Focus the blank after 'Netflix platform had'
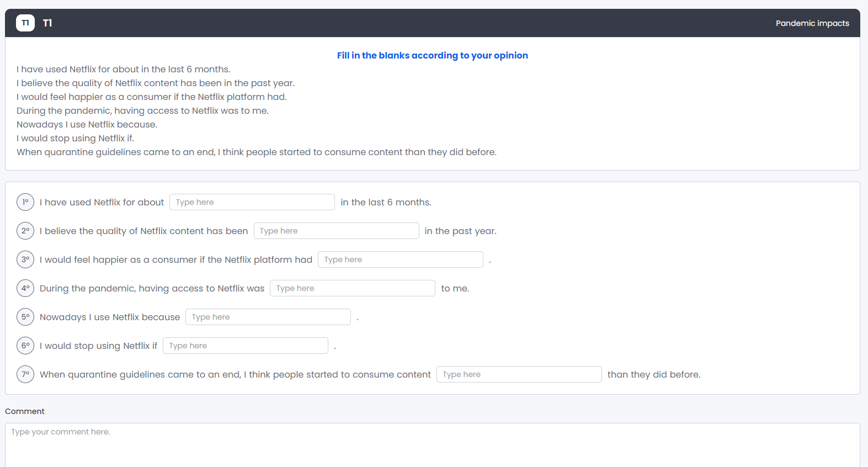Screen dimensions: 868x467 click(x=401, y=259)
